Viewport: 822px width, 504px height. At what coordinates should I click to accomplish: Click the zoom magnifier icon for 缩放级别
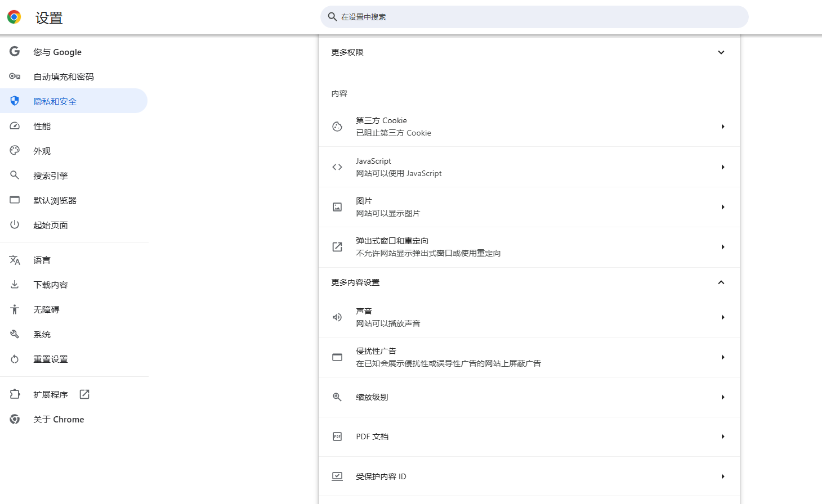tap(337, 397)
